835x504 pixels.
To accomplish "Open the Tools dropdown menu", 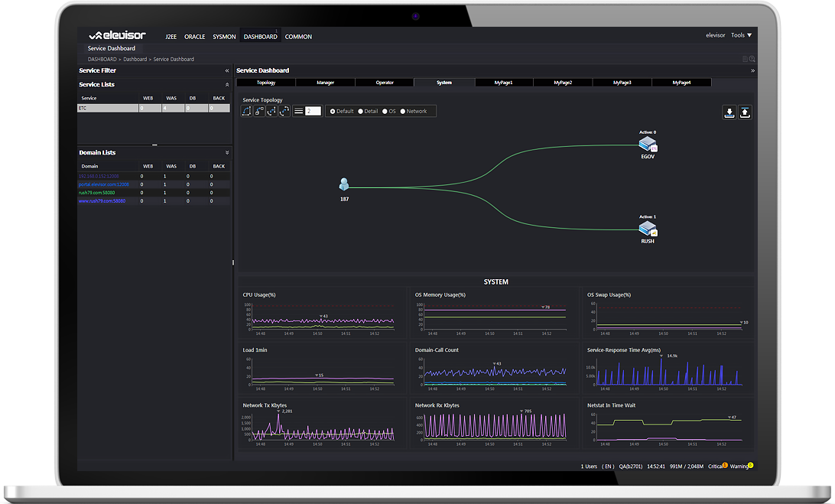I will (741, 35).
